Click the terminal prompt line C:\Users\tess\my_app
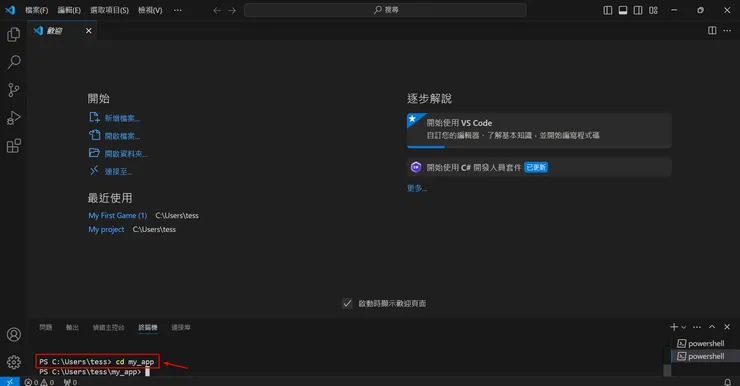The image size is (740, 386). [91, 372]
